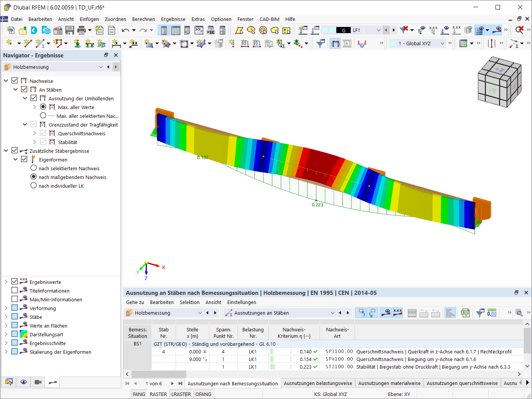Toggle the OFANG status button
This screenshot has height=399, width=532.
click(x=203, y=394)
